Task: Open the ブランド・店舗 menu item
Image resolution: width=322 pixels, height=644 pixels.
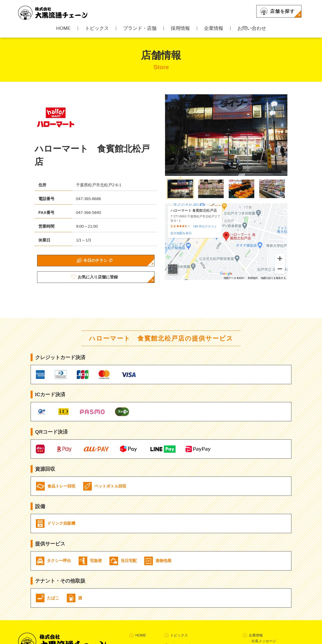Action: point(140,28)
